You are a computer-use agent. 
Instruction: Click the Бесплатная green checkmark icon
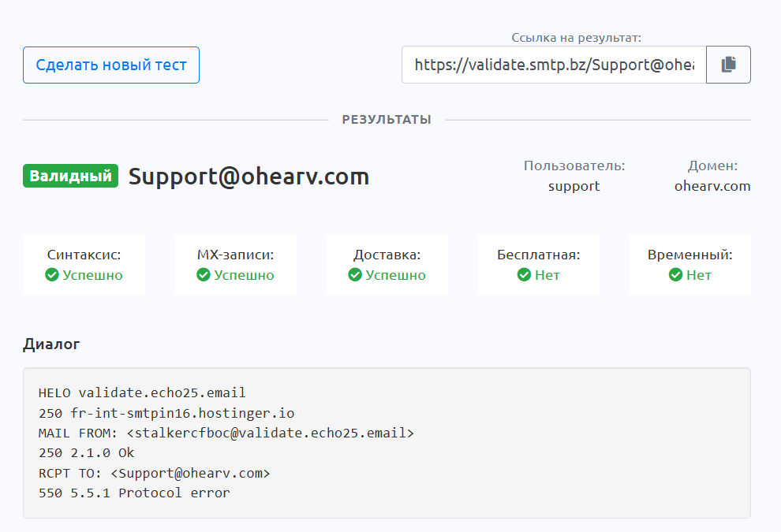(x=524, y=275)
